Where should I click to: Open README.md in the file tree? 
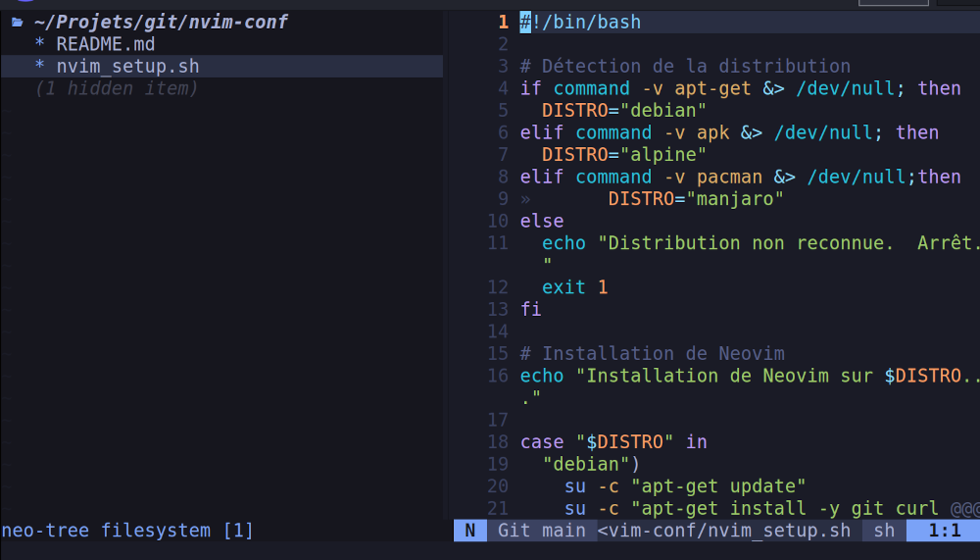[105, 44]
